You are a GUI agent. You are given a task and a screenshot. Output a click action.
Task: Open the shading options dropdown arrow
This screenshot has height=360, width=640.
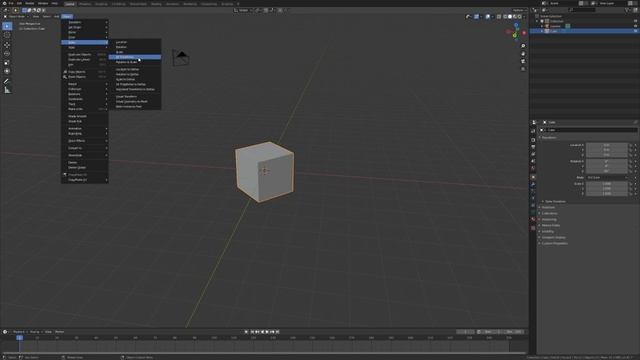(524, 17)
